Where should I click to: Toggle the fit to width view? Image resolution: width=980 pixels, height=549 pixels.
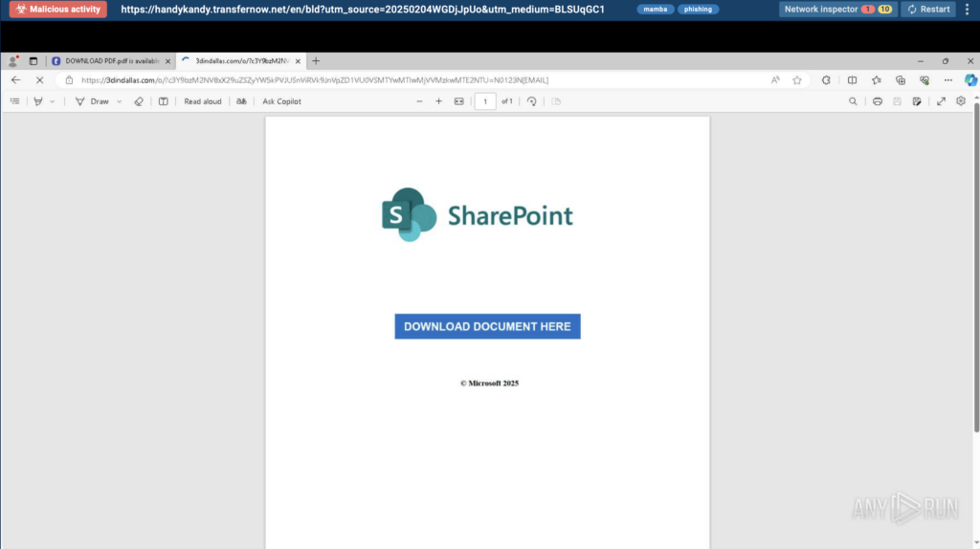(x=458, y=101)
